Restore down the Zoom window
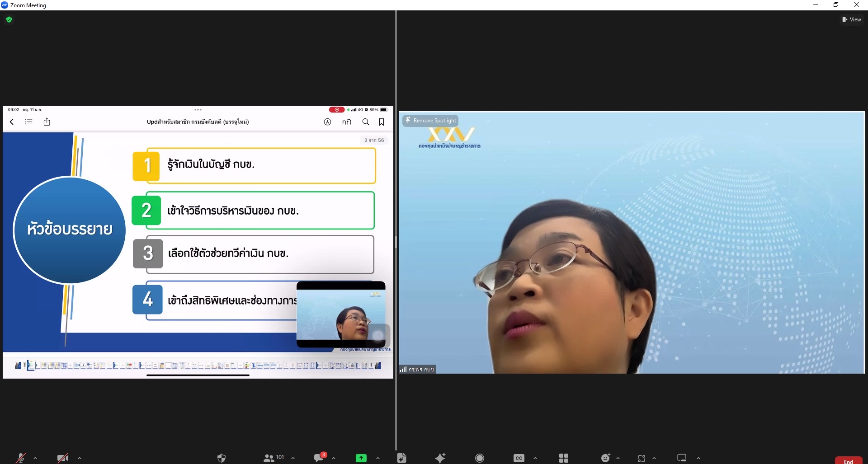 point(836,5)
